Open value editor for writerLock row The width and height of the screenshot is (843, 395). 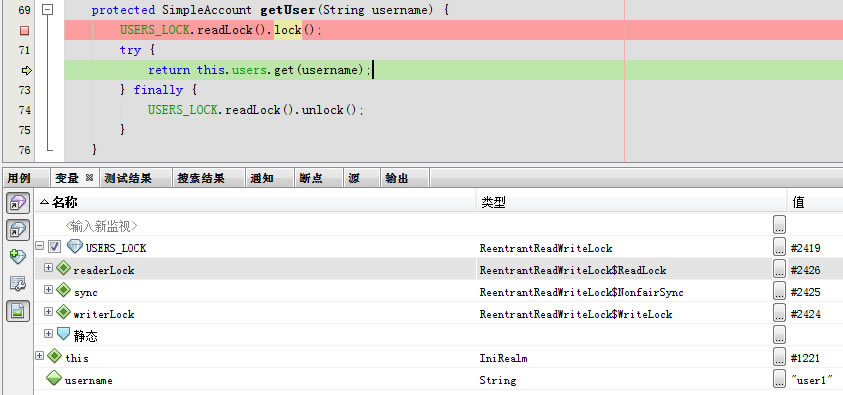pos(780,313)
